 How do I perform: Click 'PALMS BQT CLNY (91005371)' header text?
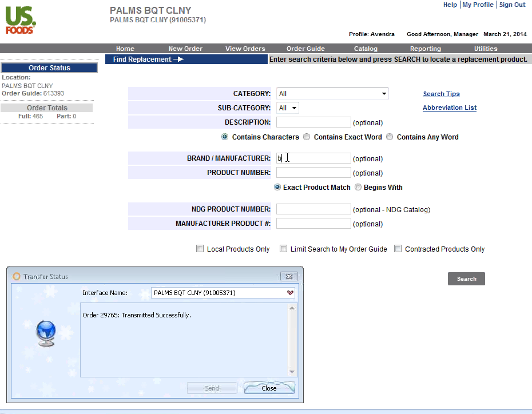(158, 20)
